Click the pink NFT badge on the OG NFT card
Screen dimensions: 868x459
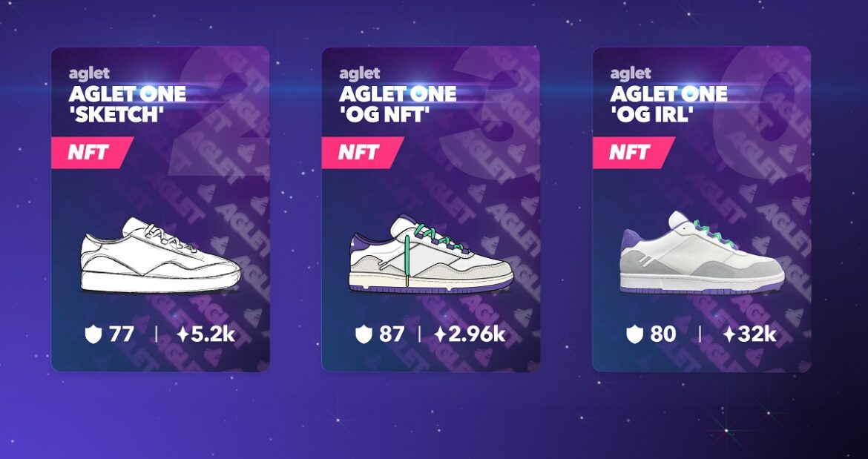(363, 152)
